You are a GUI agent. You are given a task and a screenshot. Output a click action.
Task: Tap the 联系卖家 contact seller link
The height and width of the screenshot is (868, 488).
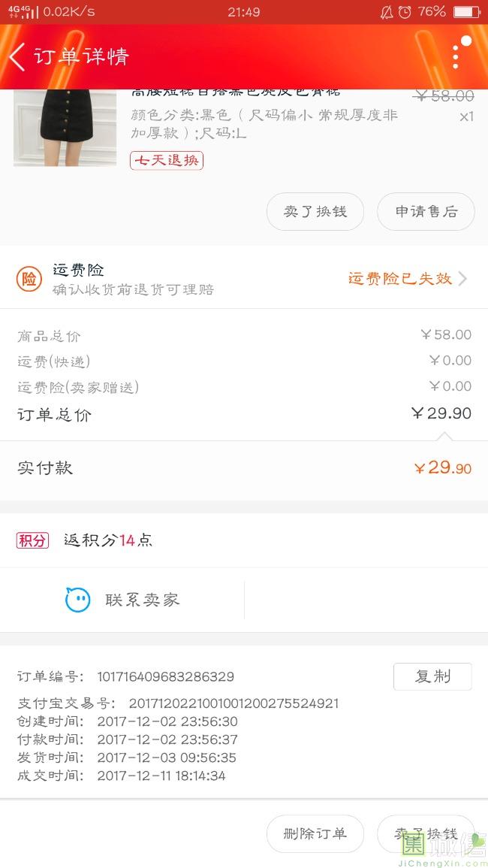point(142,600)
